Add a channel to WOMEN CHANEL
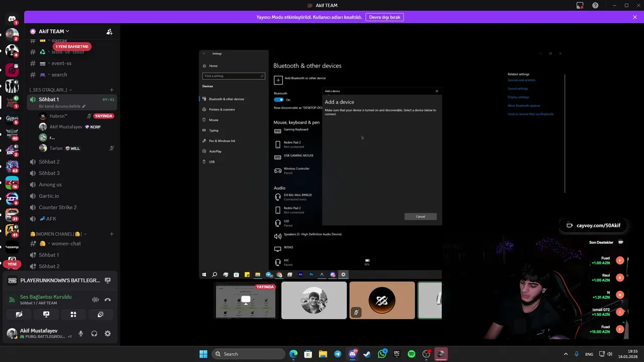The image size is (644, 362). pyautogui.click(x=112, y=234)
